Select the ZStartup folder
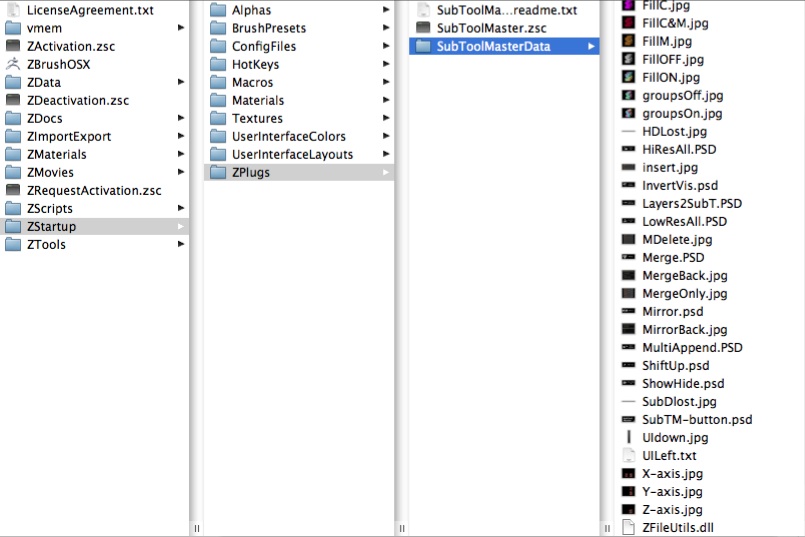The height and width of the screenshot is (537, 805). [94, 226]
